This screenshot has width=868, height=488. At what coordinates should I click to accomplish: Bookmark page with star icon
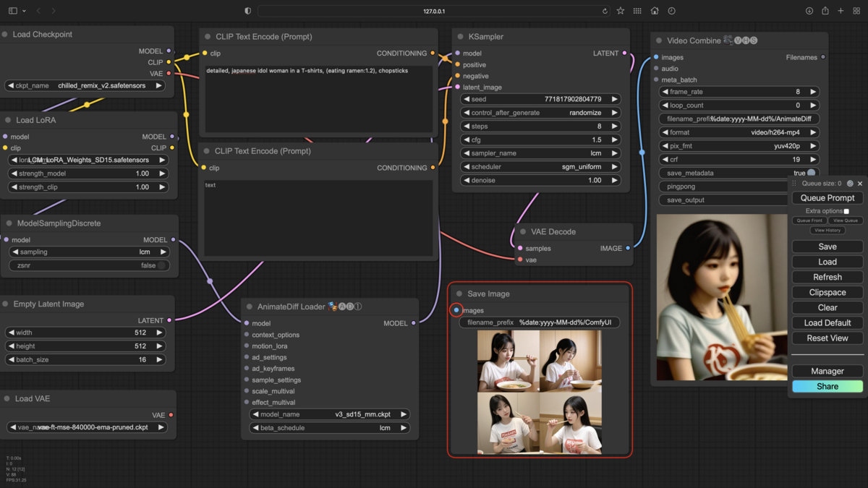pyautogui.click(x=621, y=11)
